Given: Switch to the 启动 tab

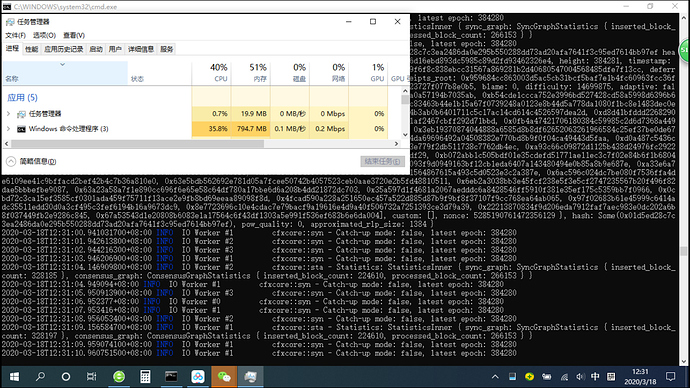Looking at the screenshot, I should (x=96, y=49).
